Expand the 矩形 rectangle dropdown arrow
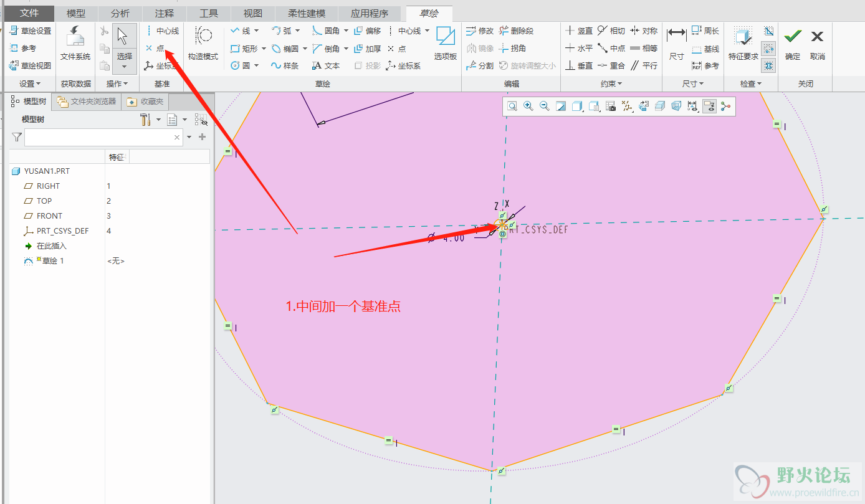This screenshot has width=865, height=504. 264,48
